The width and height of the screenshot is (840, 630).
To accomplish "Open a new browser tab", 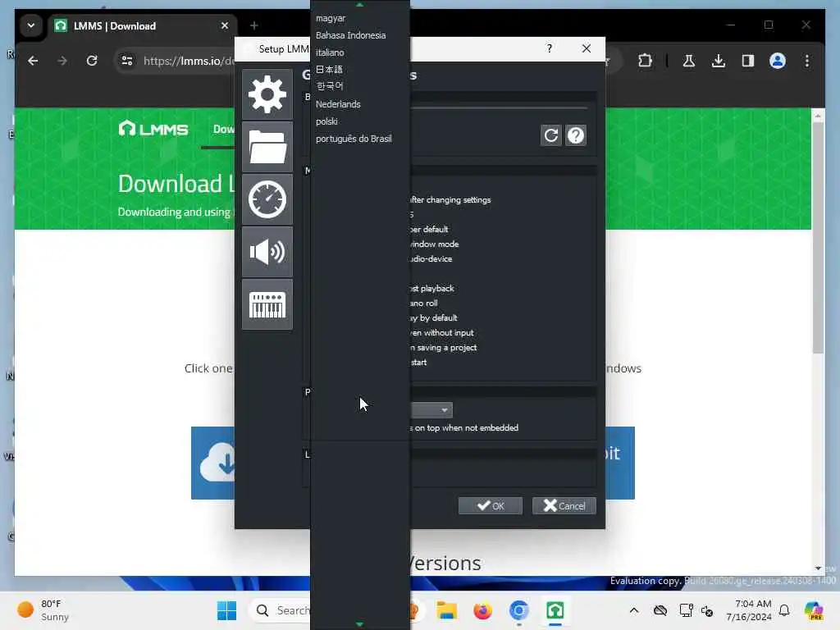I will 254,25.
